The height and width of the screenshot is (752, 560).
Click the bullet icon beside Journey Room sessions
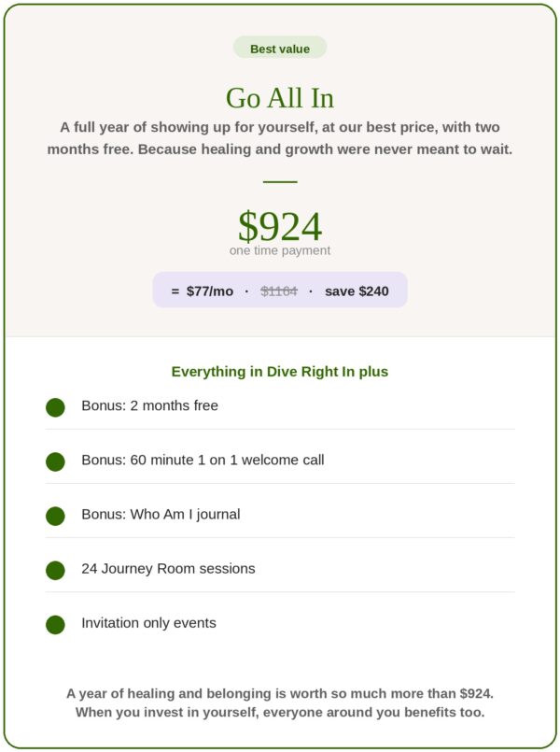click(55, 570)
